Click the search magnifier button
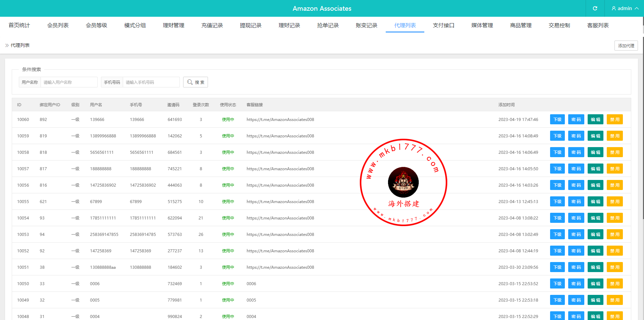The height and width of the screenshot is (320, 644). coord(196,82)
